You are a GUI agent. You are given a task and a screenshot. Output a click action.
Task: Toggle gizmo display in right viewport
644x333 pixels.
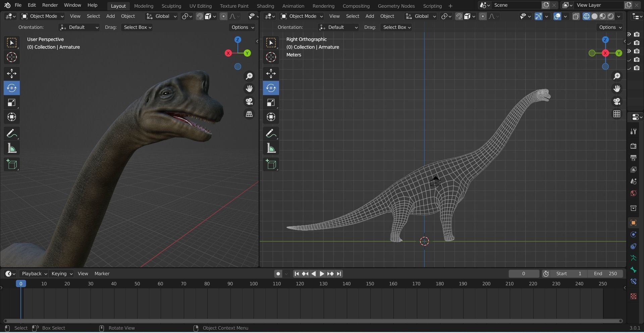[538, 16]
